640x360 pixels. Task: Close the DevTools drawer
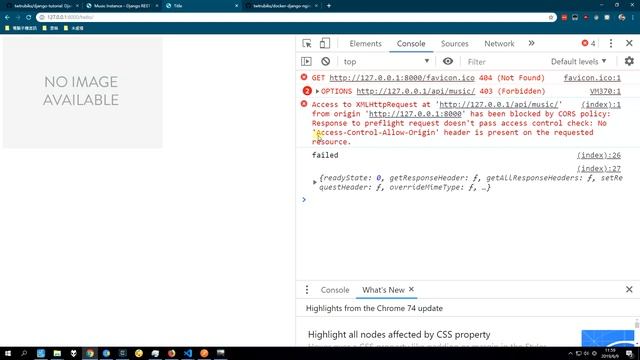click(x=629, y=290)
